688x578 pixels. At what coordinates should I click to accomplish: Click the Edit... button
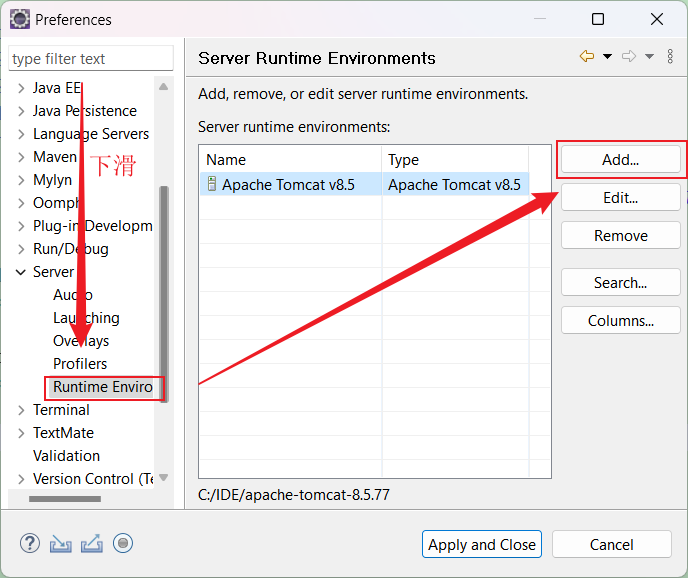[620, 197]
